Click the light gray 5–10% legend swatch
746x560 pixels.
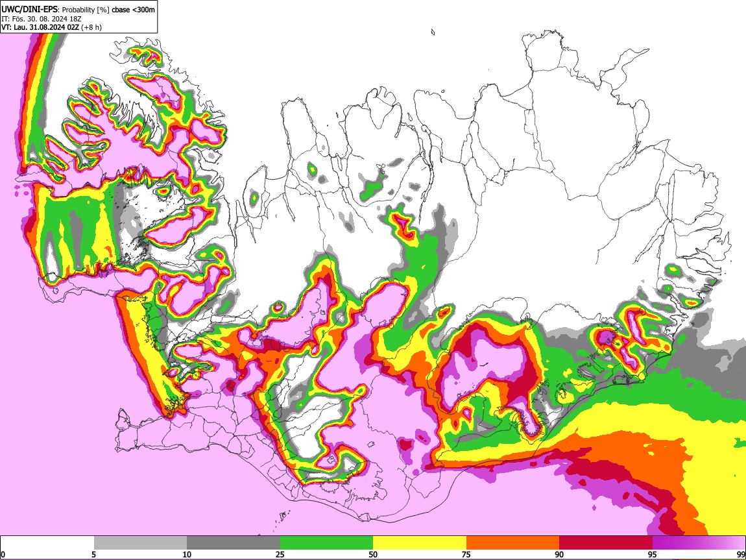pyautogui.click(x=140, y=543)
